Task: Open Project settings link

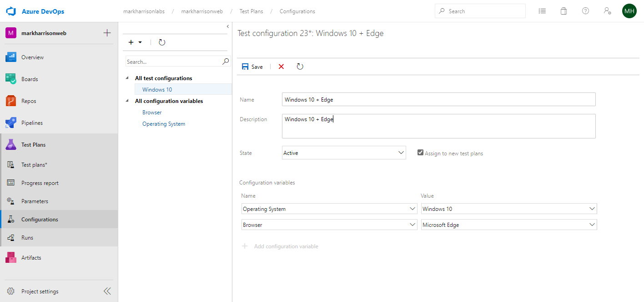Action: pyautogui.click(x=40, y=292)
